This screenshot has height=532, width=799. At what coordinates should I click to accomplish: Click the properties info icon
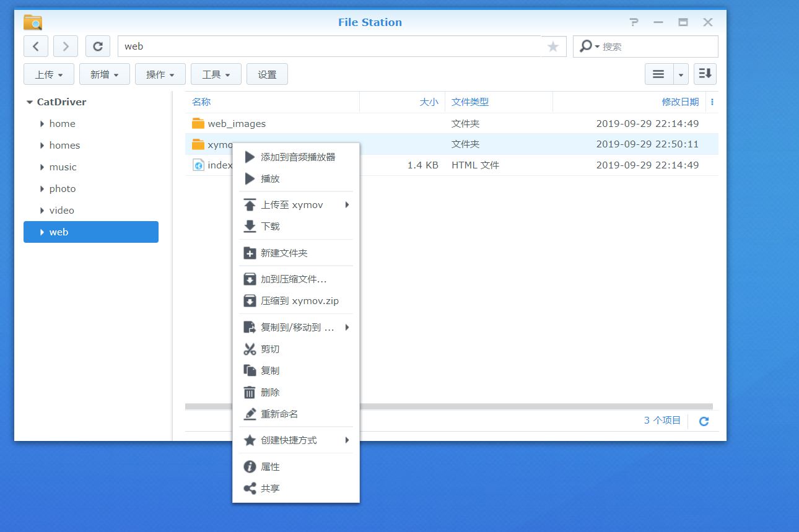(248, 466)
